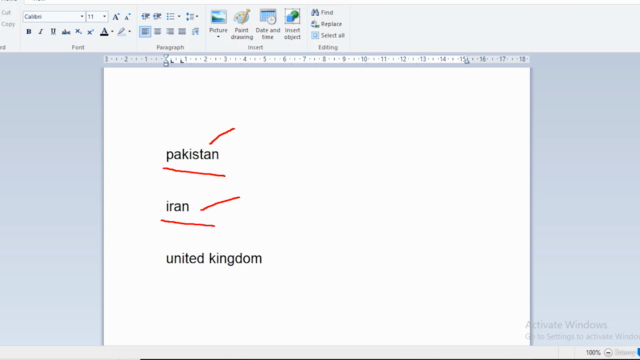Click the Decrease indent icon
Screen dimensions: 640x360
click(145, 16)
